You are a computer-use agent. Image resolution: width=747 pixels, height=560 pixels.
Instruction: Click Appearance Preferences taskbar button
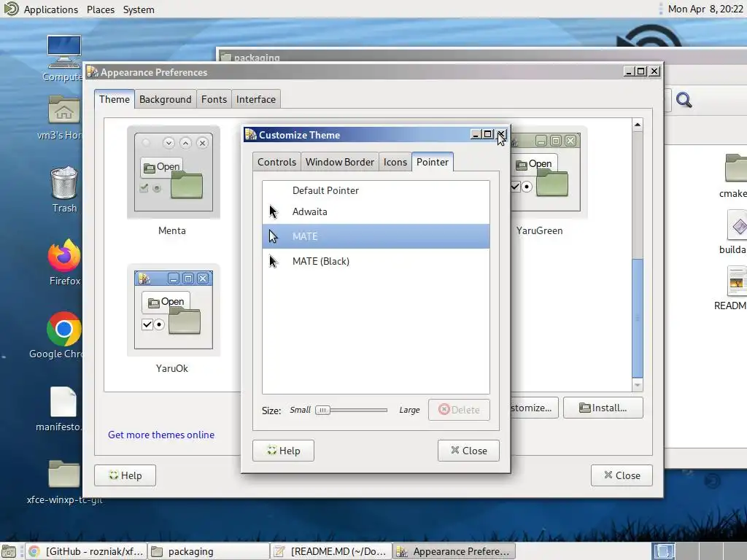(454, 551)
